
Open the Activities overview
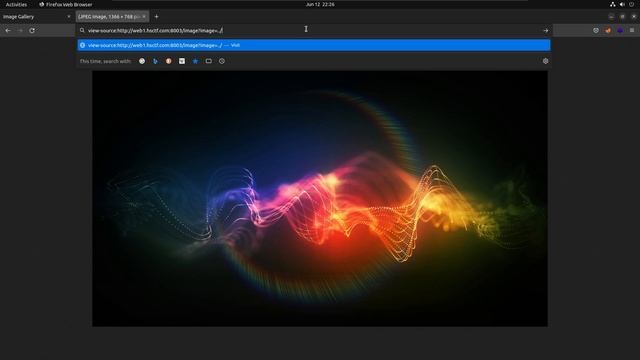click(16, 4)
